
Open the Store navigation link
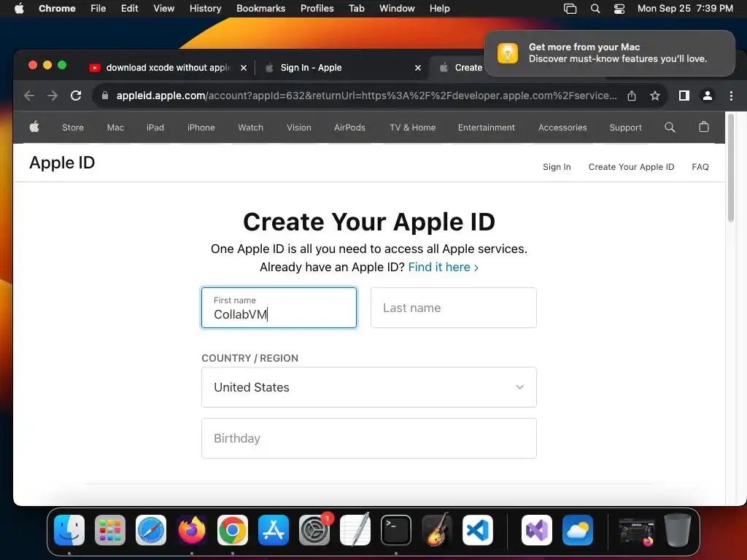(73, 128)
